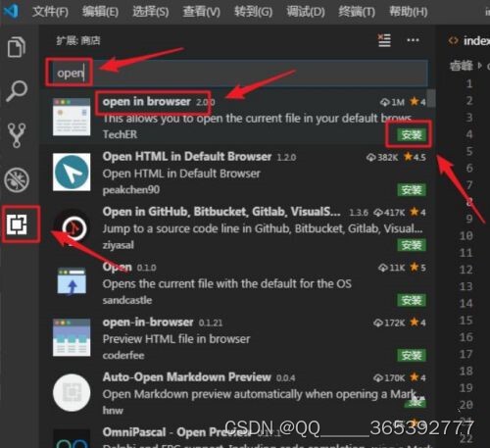
Task: Open the Explorer files icon in activity bar
Action: [x=17, y=47]
